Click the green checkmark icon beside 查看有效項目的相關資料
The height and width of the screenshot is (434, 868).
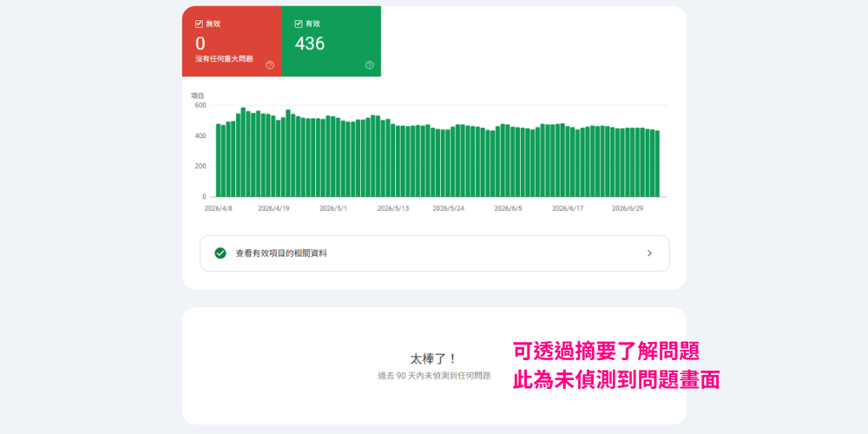point(220,253)
